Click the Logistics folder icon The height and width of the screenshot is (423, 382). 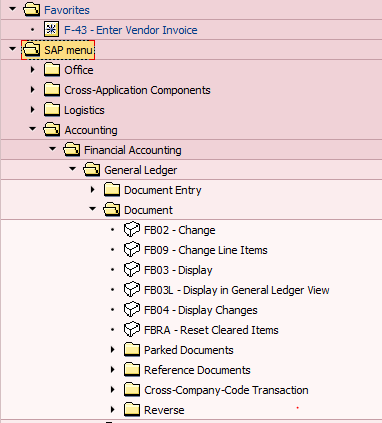(x=52, y=110)
